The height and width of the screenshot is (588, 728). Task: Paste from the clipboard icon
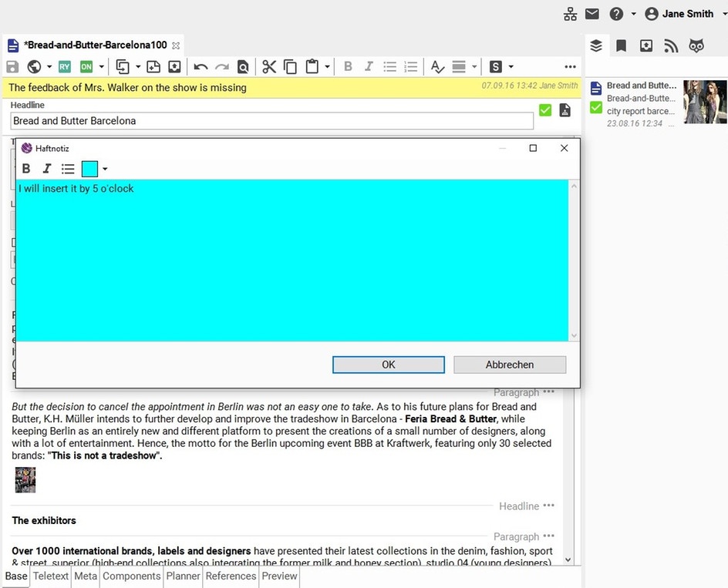[x=312, y=67]
